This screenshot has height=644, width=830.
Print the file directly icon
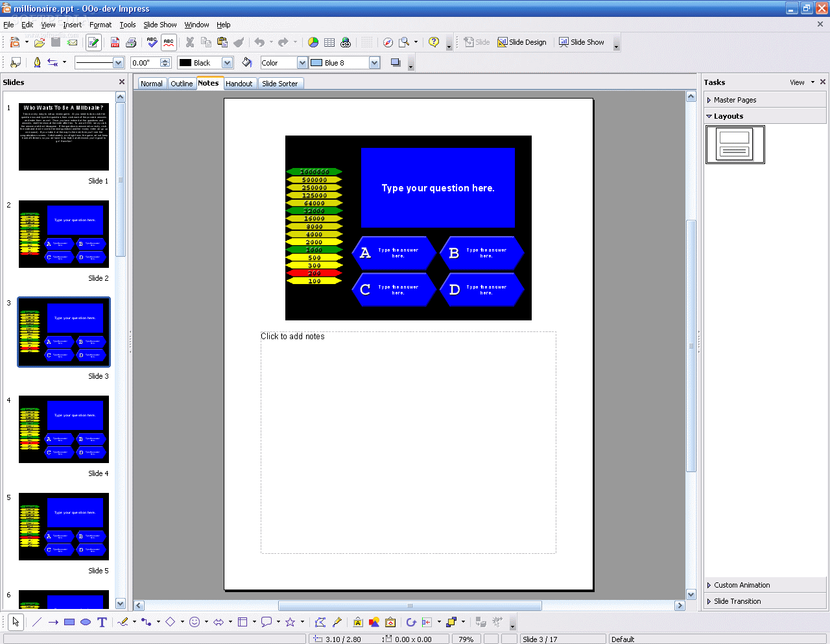point(131,42)
